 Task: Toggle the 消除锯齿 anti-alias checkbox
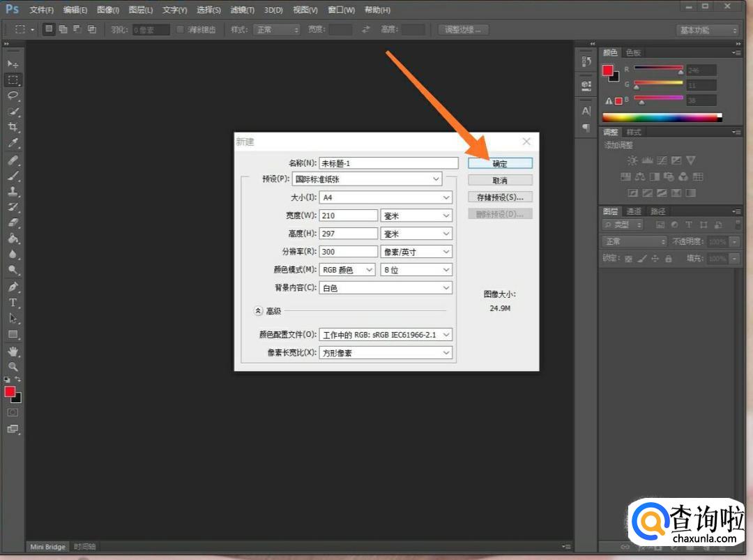[180, 29]
